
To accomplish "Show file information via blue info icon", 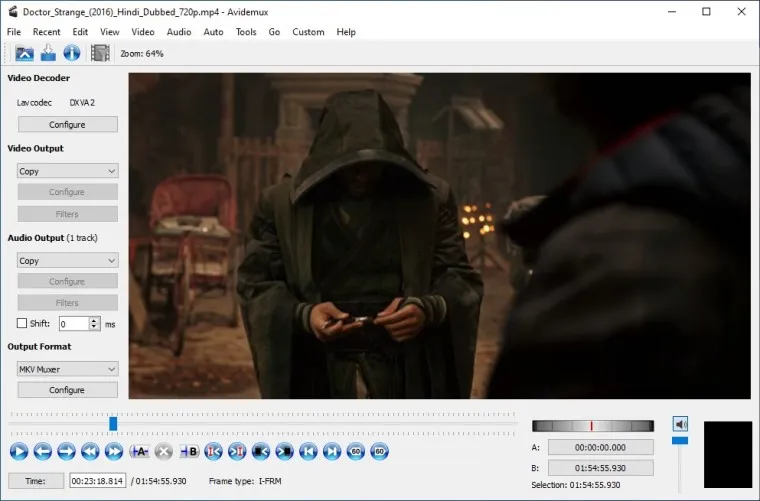I will point(72,53).
